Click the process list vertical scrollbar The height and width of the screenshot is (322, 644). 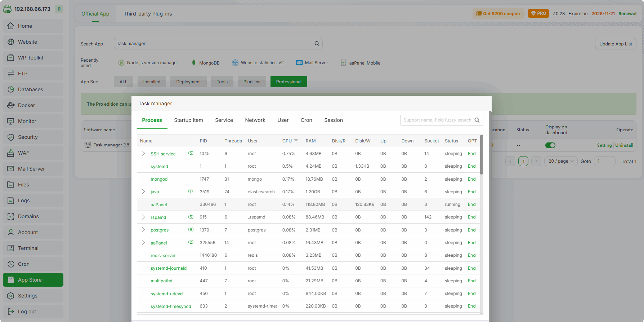(482, 155)
